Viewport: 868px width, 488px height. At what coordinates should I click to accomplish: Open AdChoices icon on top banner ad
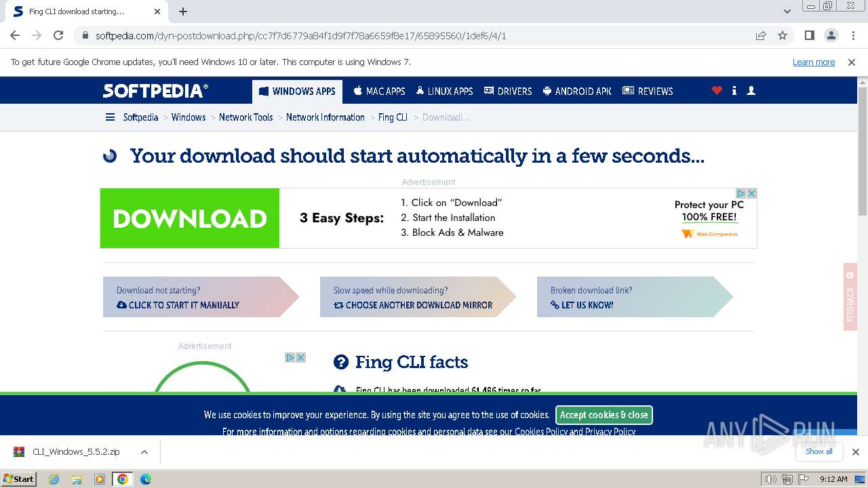[741, 193]
